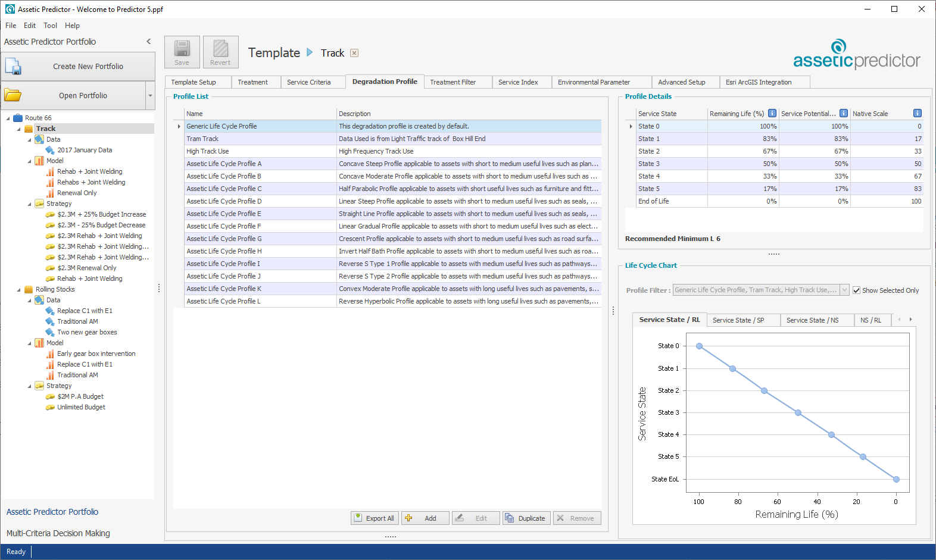
Task: Click the Export All button
Action: click(x=374, y=518)
